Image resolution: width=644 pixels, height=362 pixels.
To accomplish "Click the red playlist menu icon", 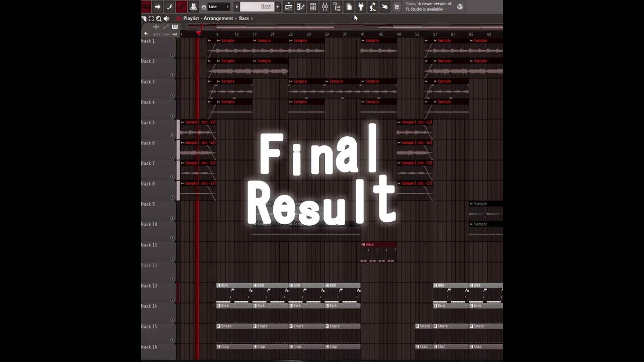I will [x=178, y=19].
